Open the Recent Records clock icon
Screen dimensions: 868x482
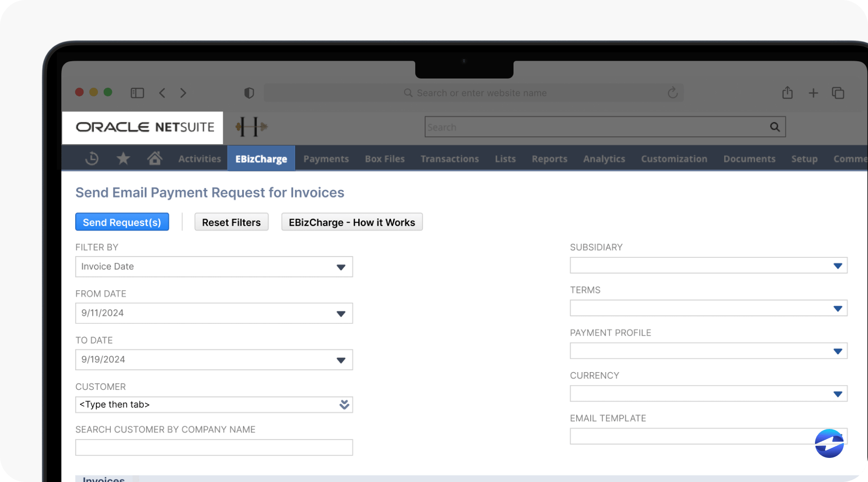pos(92,158)
